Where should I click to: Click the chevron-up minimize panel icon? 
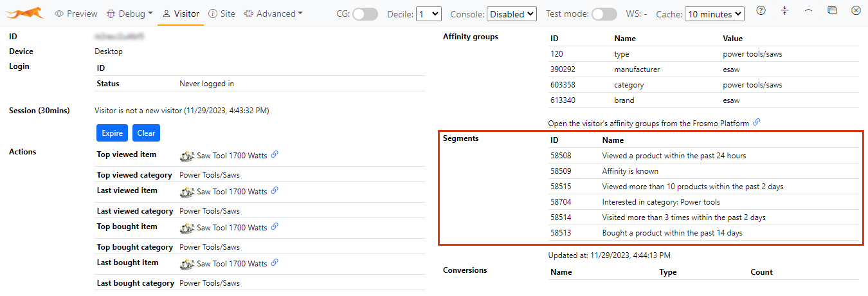tap(808, 11)
